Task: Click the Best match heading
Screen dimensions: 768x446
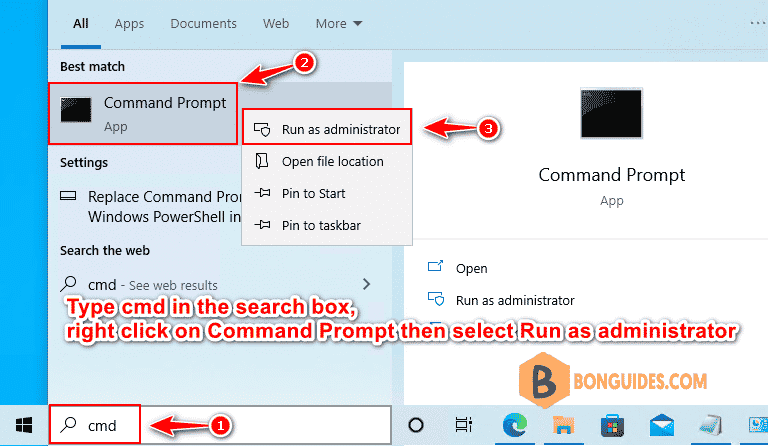Action: pyautogui.click(x=93, y=67)
